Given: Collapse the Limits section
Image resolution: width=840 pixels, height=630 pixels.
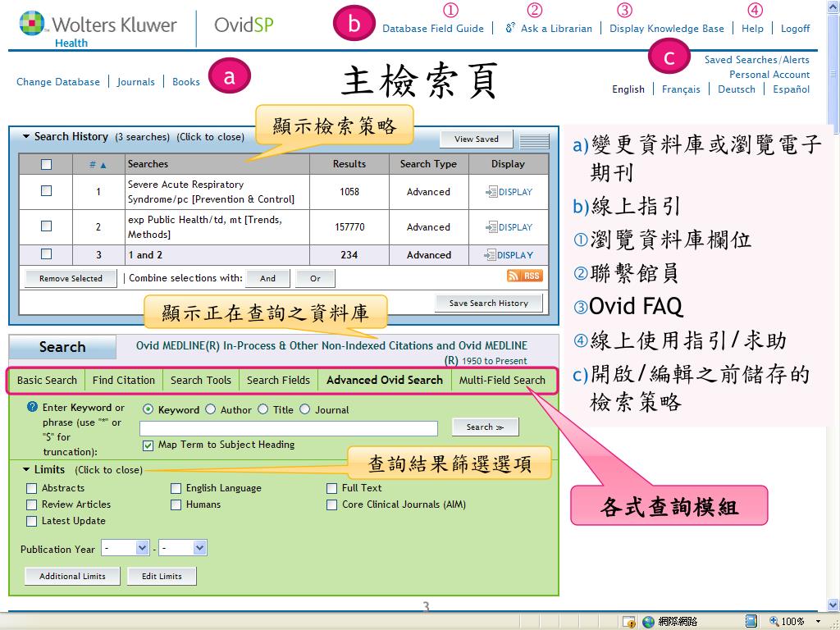Looking at the screenshot, I should pos(25,469).
